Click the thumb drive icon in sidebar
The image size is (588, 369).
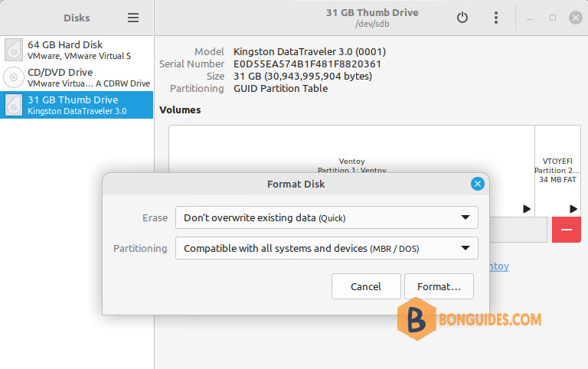(x=14, y=105)
